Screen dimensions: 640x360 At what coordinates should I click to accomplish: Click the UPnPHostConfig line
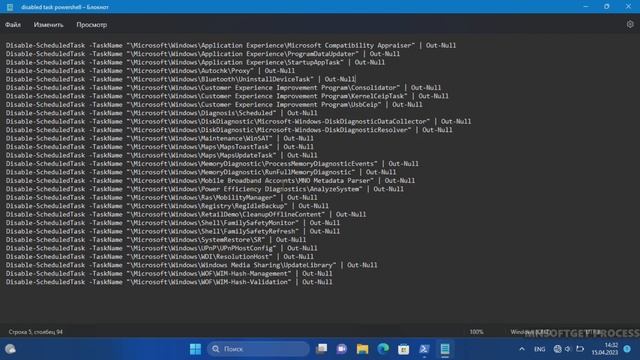161,248
